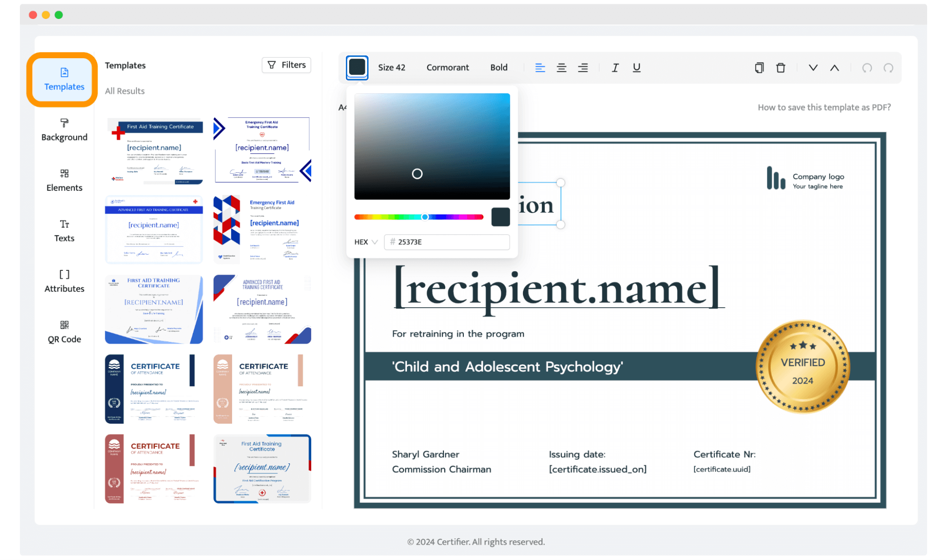This screenshot has height=560, width=947.
Task: Click the hex value input 25373E
Action: pos(447,242)
